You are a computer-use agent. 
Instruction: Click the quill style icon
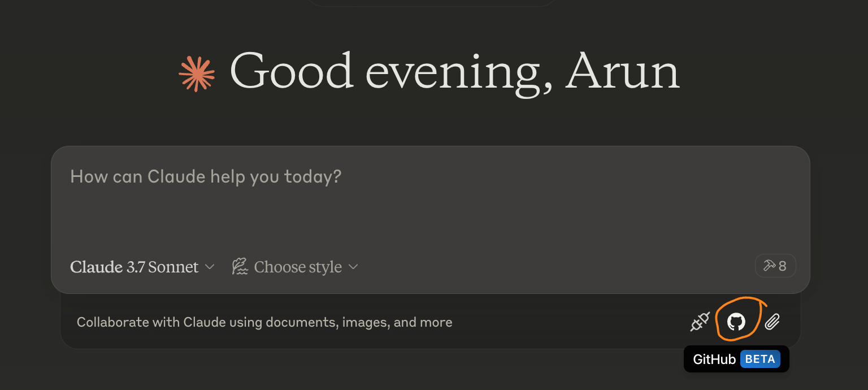240,267
